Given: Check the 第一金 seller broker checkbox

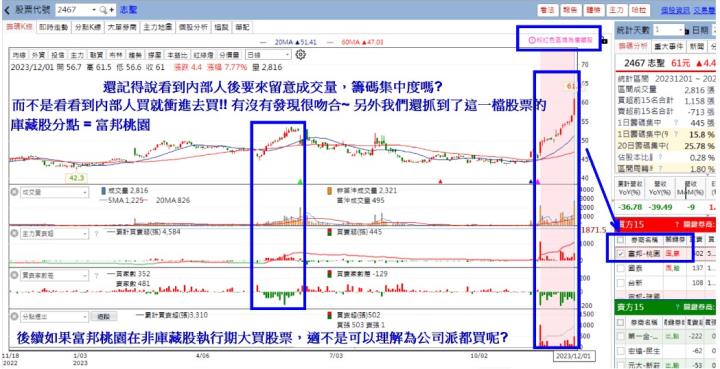Looking at the screenshot, I should coord(621,336).
